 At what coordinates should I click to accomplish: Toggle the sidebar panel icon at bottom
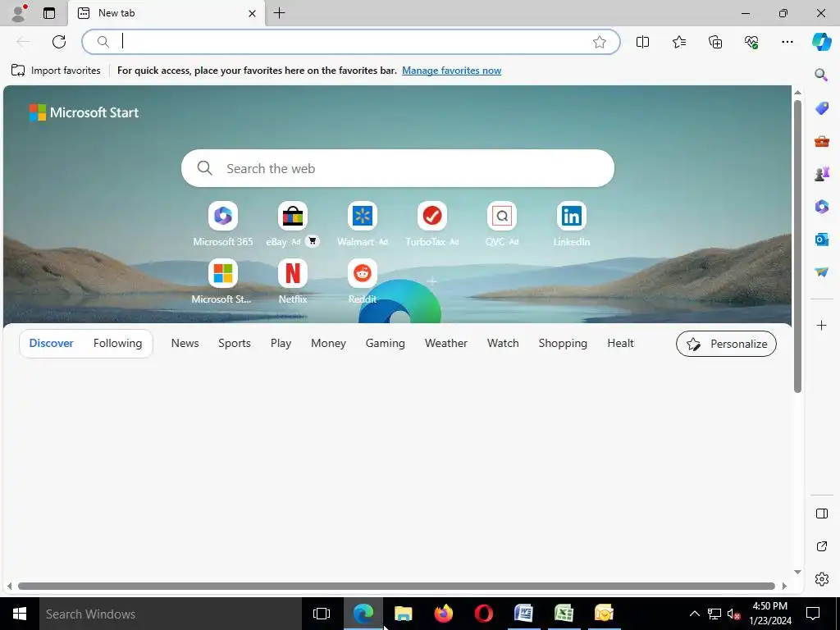tap(821, 514)
